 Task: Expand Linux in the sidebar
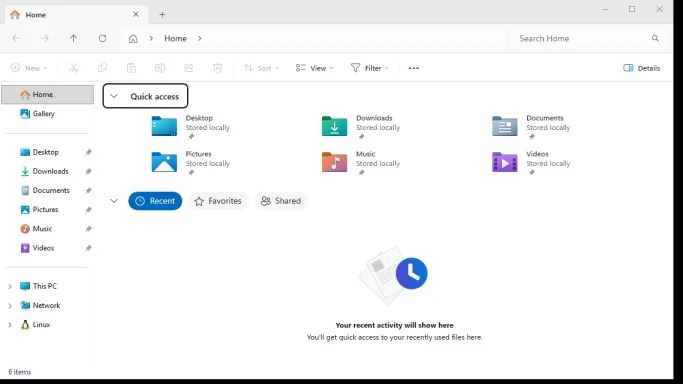[x=10, y=324]
